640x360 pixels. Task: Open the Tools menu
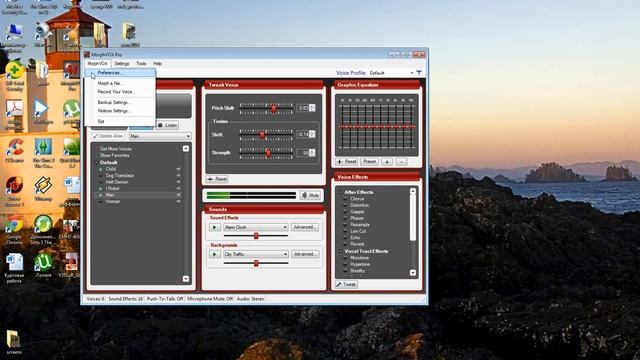tap(141, 64)
